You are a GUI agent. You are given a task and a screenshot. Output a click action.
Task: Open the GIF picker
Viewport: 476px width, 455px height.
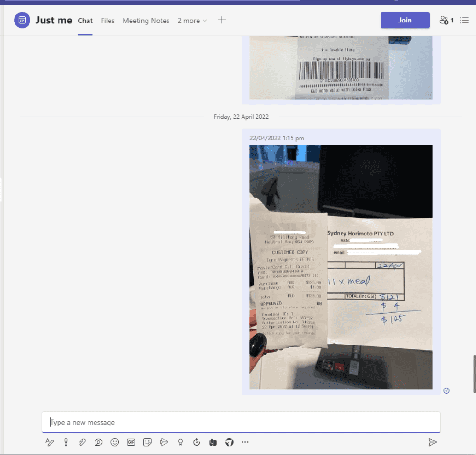[x=131, y=442]
